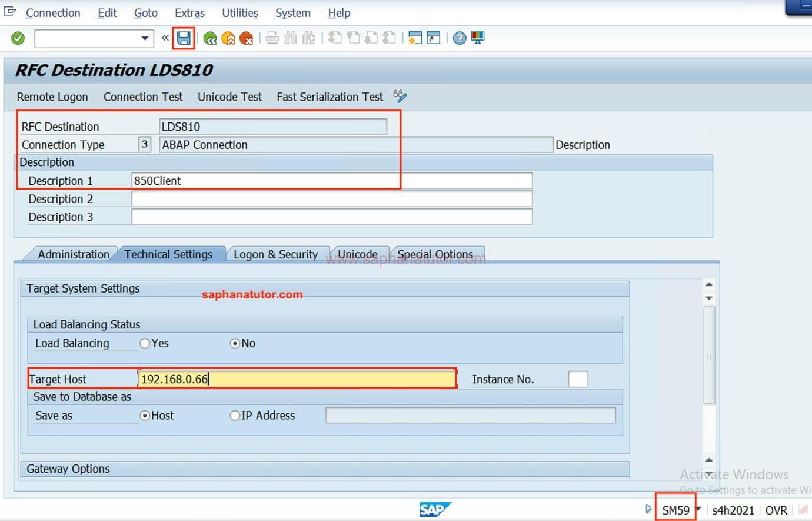Switch to the Special Options tab
812x521 pixels.
tap(435, 254)
